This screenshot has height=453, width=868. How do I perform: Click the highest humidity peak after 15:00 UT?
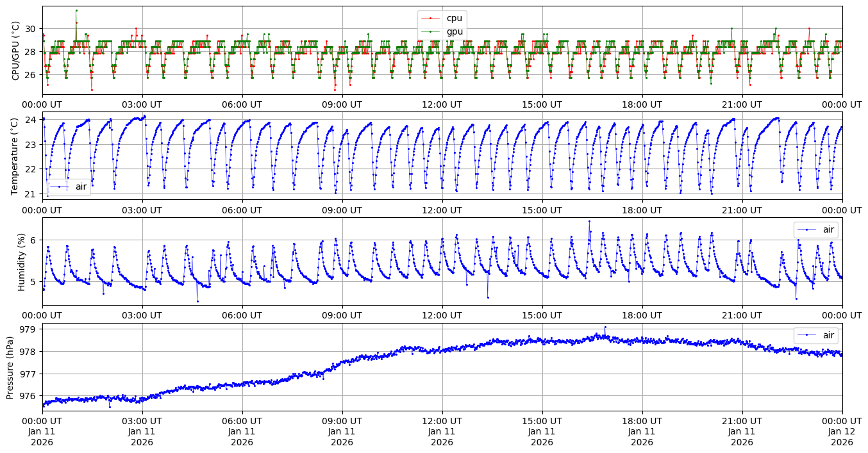[589, 222]
